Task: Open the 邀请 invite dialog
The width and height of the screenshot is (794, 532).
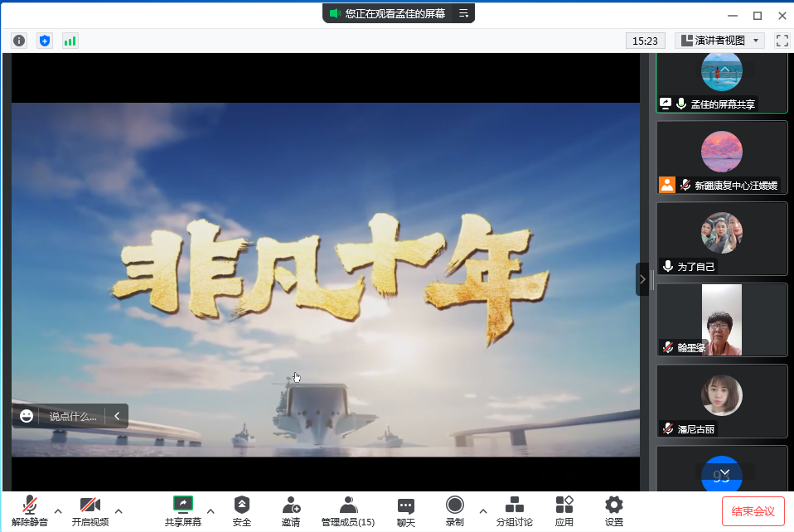Action: 291,510
